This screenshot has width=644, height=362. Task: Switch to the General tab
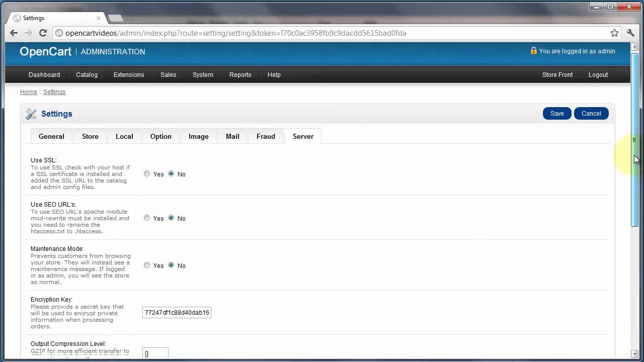coord(51,136)
